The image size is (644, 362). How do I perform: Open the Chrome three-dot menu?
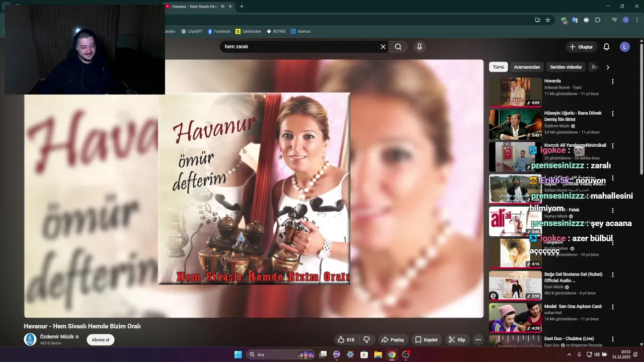[x=637, y=20]
